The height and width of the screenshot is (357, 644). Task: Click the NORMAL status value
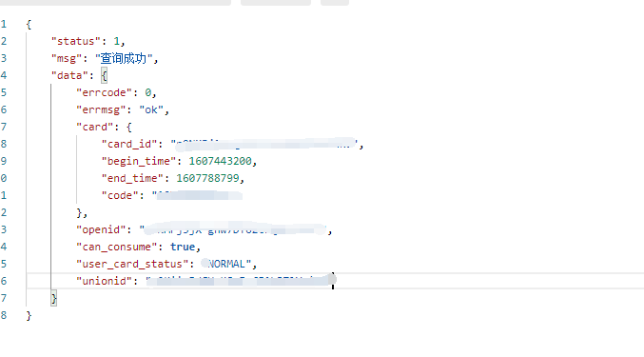tap(226, 264)
